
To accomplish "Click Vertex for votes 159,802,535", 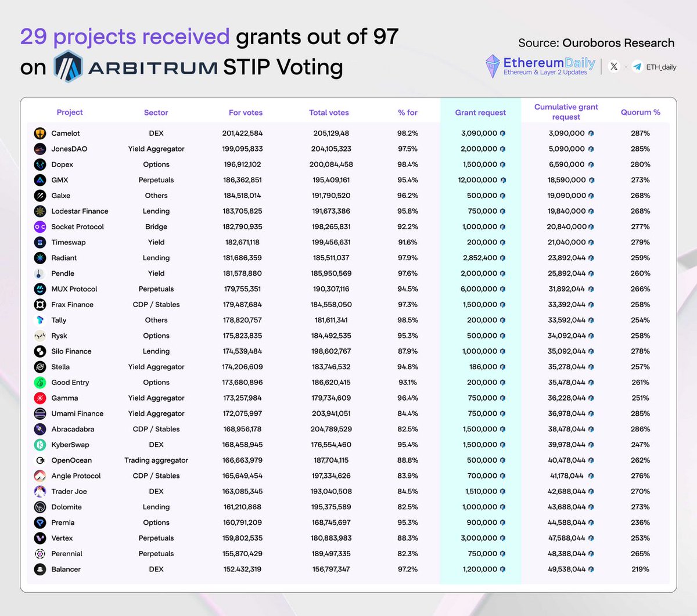I will [243, 538].
